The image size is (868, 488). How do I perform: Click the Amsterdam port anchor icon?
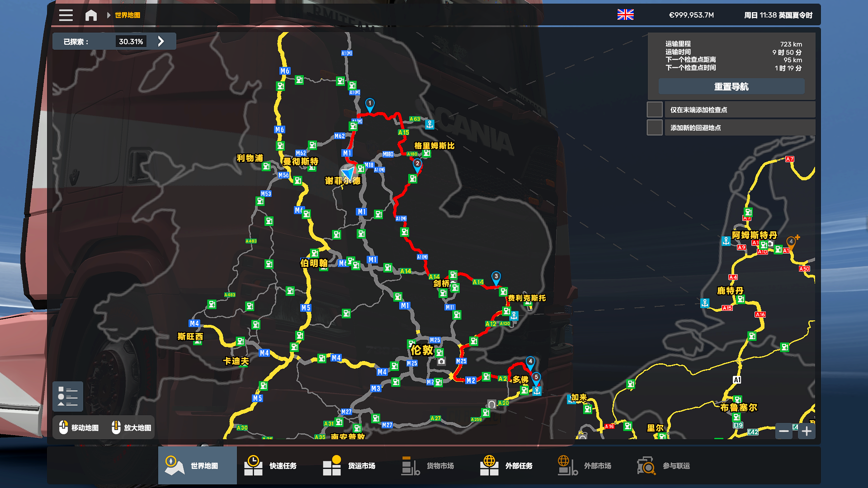tap(726, 241)
